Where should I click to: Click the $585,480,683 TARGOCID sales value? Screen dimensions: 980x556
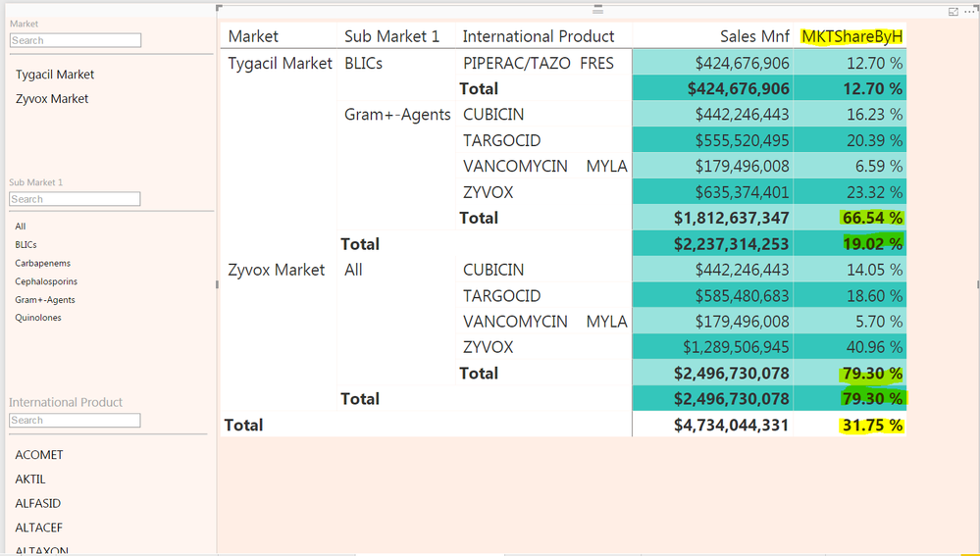742,296
